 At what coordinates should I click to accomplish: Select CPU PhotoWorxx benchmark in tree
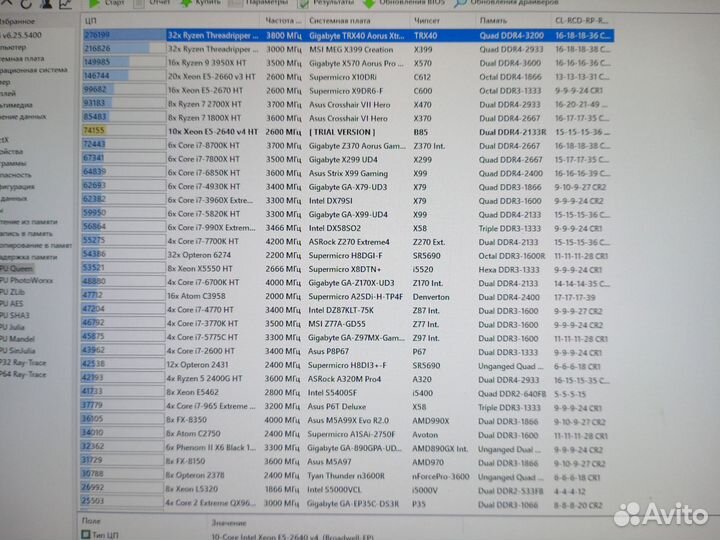[26, 280]
